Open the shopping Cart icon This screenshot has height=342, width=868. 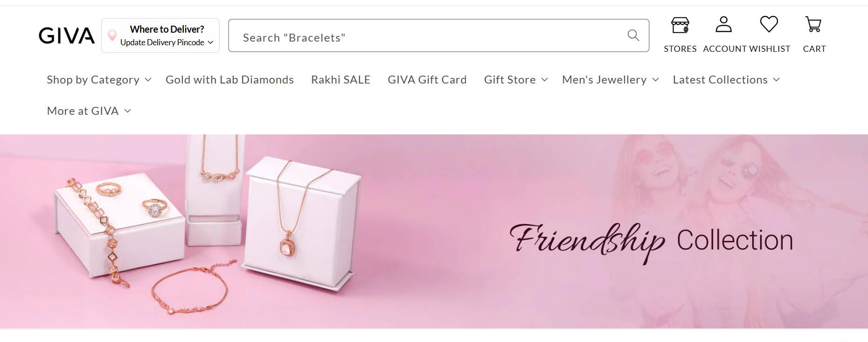click(x=813, y=24)
